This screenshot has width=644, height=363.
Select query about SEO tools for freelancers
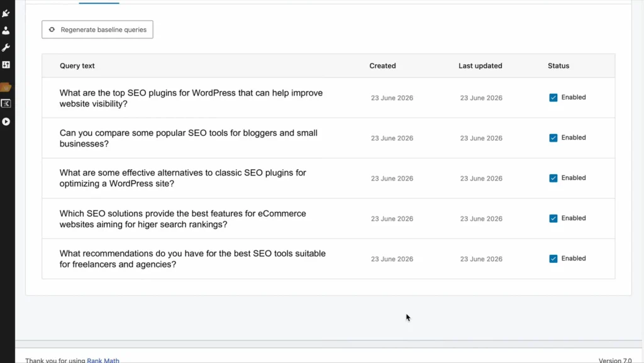pyautogui.click(x=192, y=259)
